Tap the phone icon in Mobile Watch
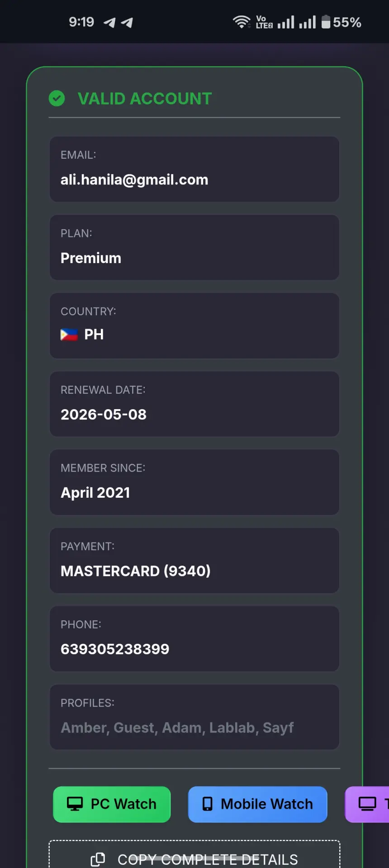 (207, 804)
